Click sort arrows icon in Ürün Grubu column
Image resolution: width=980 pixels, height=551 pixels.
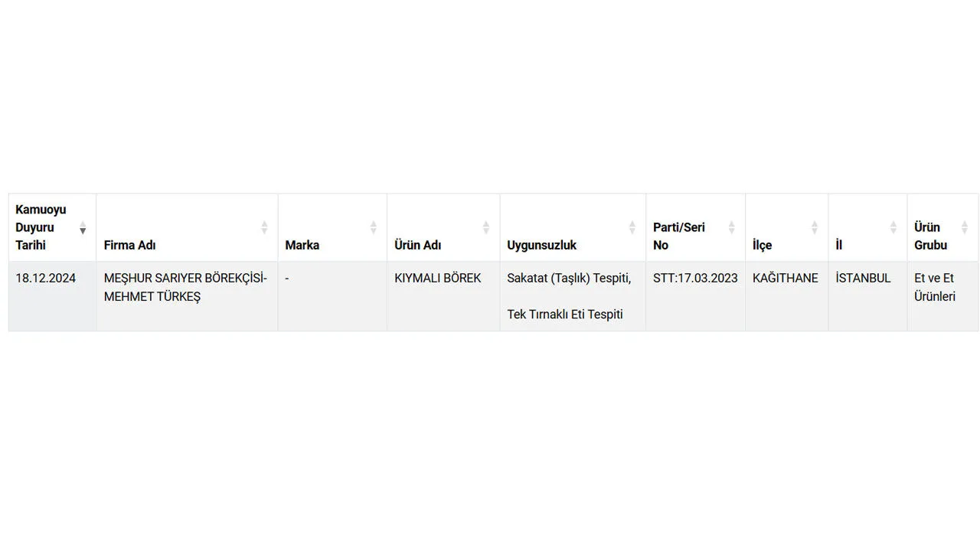965,227
